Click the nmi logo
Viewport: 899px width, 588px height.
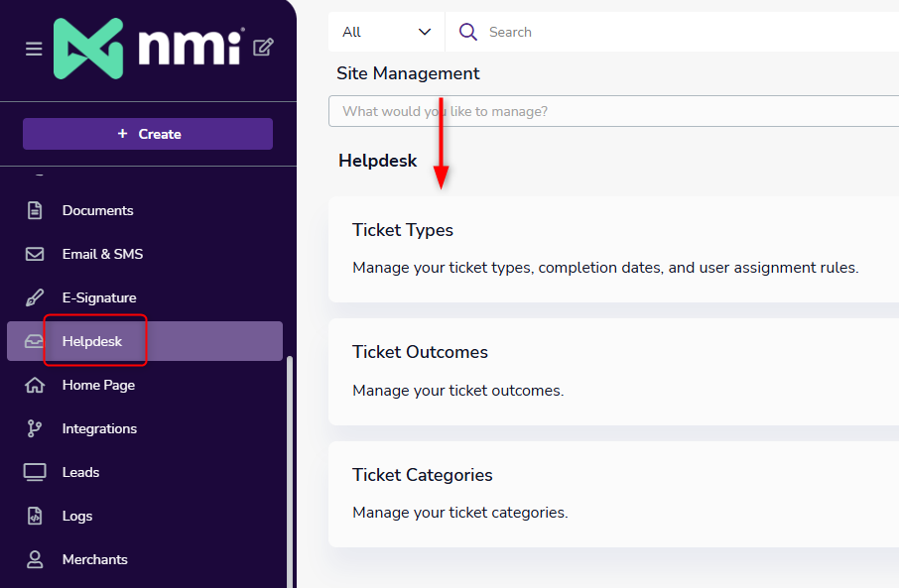click(x=149, y=48)
